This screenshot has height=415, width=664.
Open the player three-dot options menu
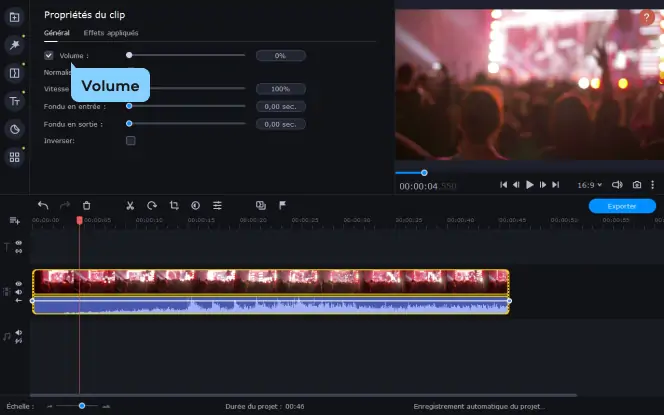coord(653,185)
